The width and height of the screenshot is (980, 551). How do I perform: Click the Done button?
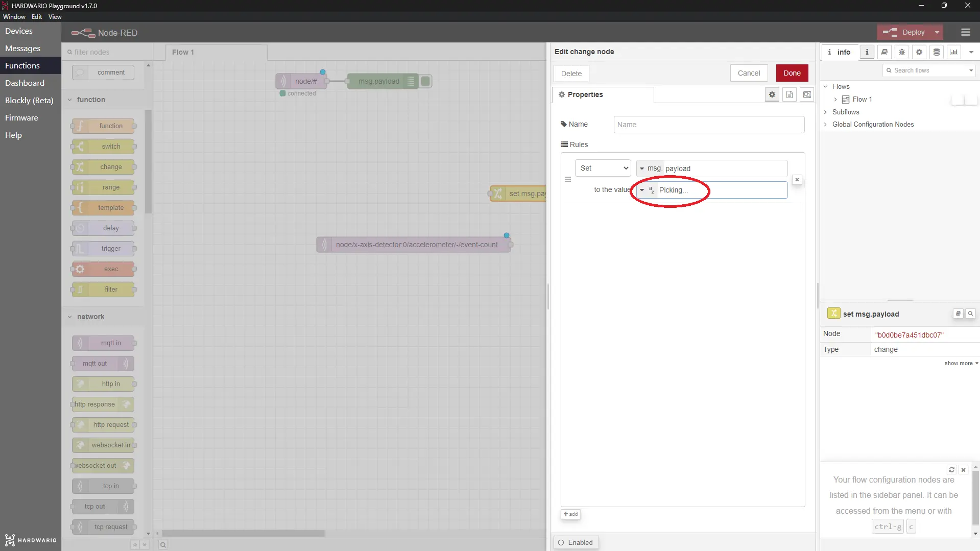point(792,73)
